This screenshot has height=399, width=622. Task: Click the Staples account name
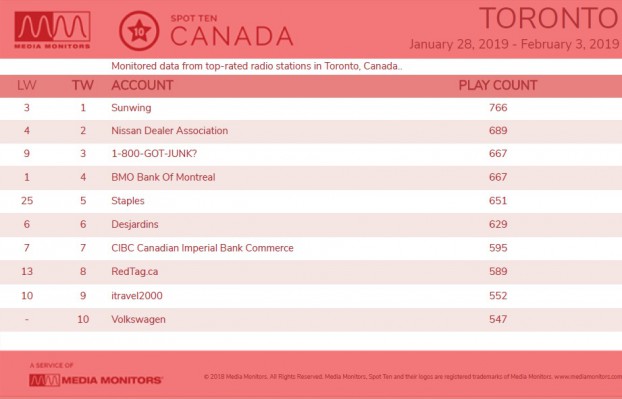click(128, 201)
